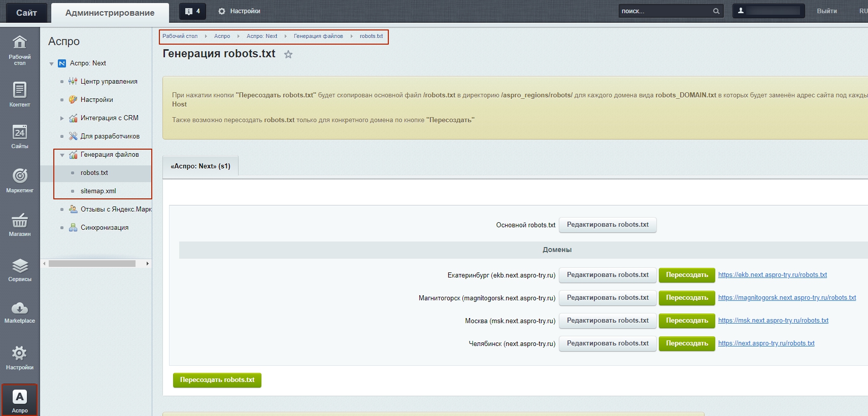Image resolution: width=868 pixels, height=416 pixels.
Task: Click the scrollbar right arrow in tree panel
Action: (x=148, y=264)
